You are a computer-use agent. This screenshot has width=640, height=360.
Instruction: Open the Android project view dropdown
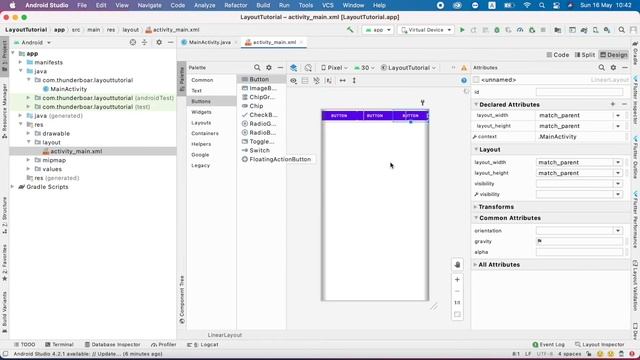tap(33, 42)
